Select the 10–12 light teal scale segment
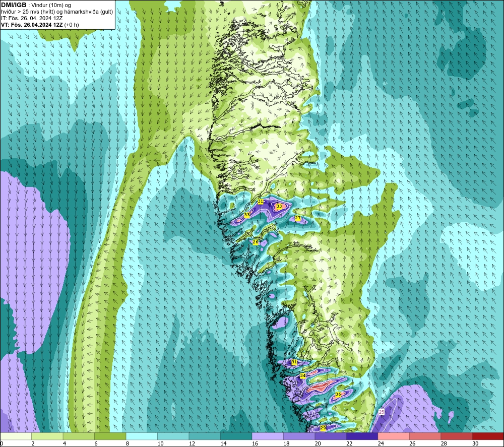The height and width of the screenshot is (447, 504). (173, 436)
